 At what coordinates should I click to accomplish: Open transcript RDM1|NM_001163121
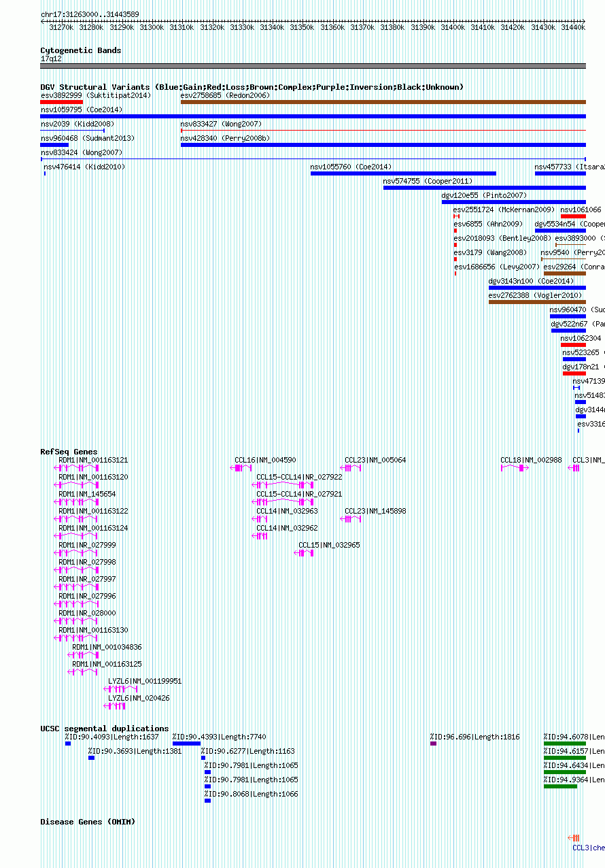(93, 460)
